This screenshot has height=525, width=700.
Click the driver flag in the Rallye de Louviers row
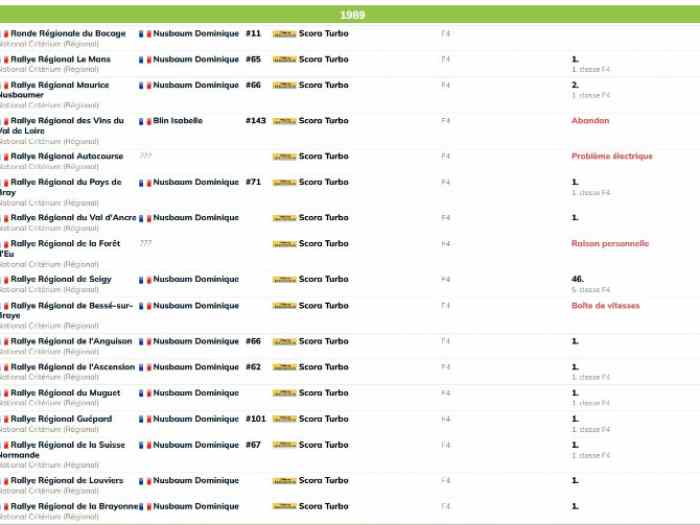145,481
